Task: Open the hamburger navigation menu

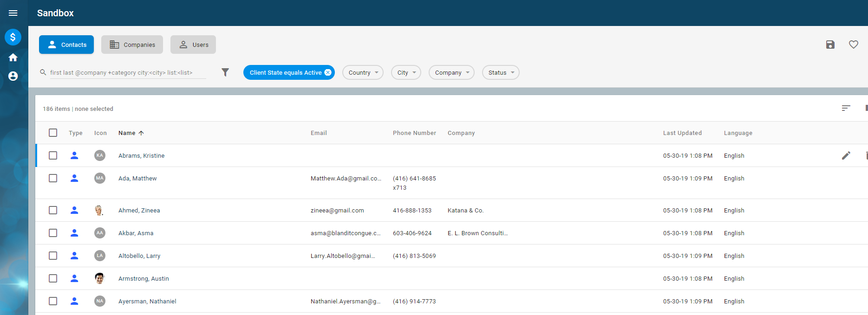Action: 13,13
